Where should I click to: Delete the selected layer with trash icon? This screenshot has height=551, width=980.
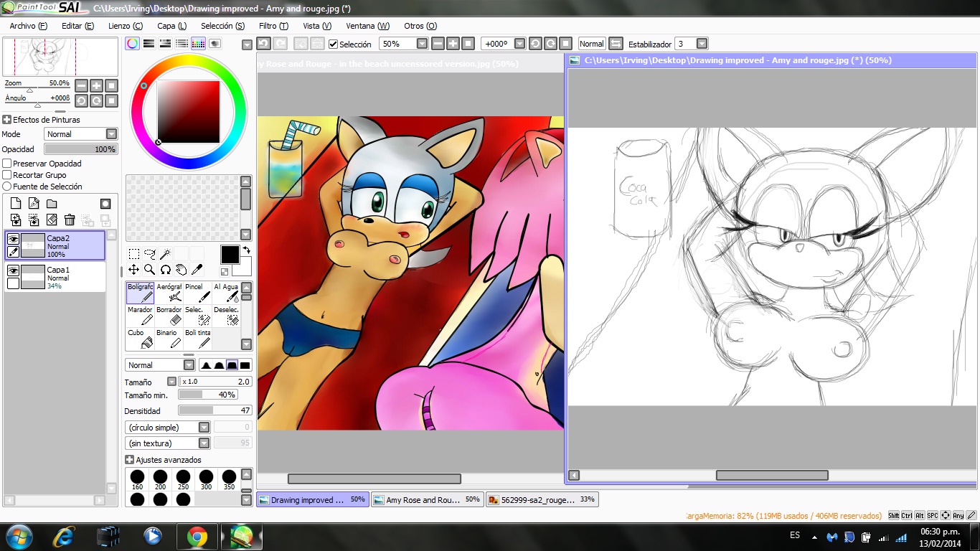click(x=70, y=220)
